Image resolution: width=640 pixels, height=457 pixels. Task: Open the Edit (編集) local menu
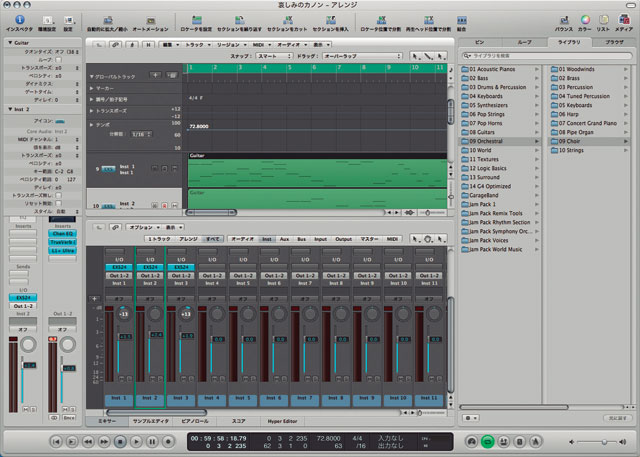pyautogui.click(x=170, y=44)
